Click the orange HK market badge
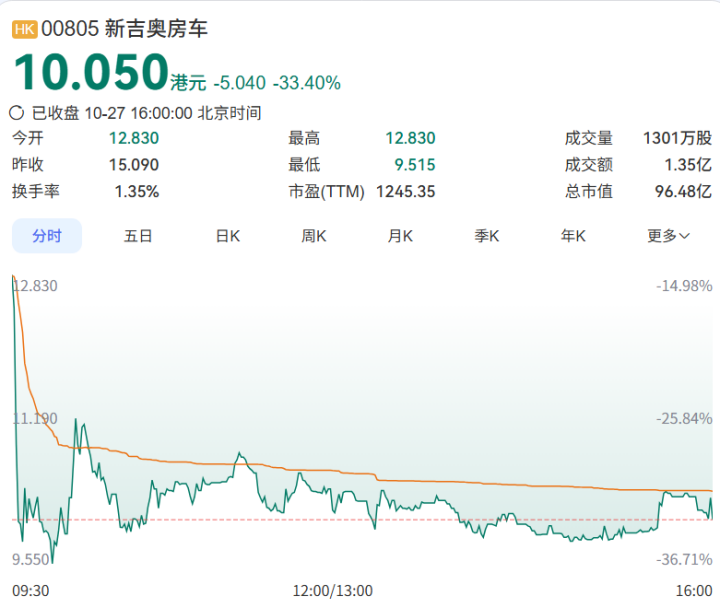This screenshot has height=608, width=720. click(25, 29)
